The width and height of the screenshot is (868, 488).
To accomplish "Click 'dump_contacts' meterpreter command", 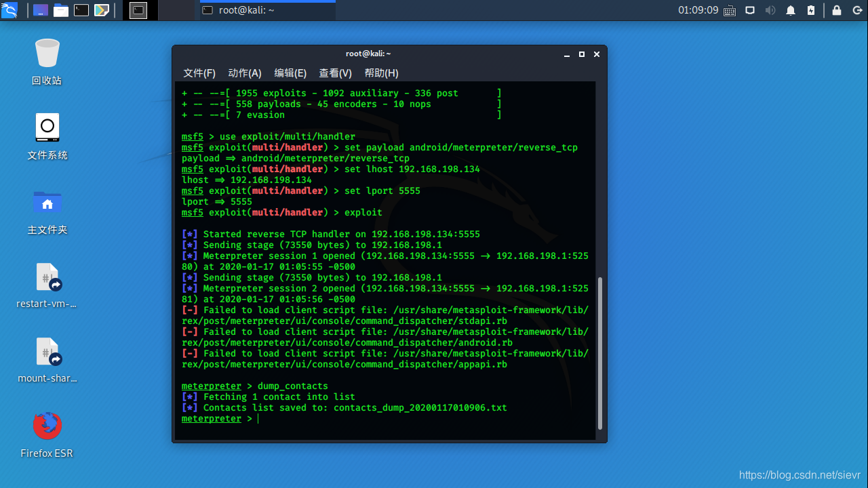I will point(293,386).
